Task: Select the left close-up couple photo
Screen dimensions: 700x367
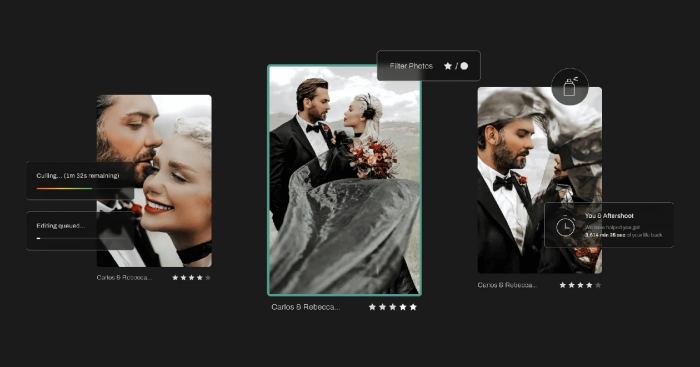Action: (x=154, y=181)
